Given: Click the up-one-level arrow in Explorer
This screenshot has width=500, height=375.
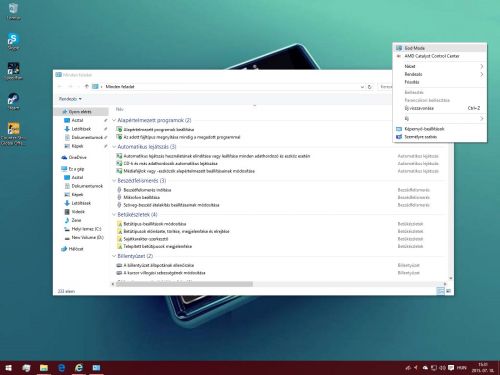Looking at the screenshot, I should (87, 86).
